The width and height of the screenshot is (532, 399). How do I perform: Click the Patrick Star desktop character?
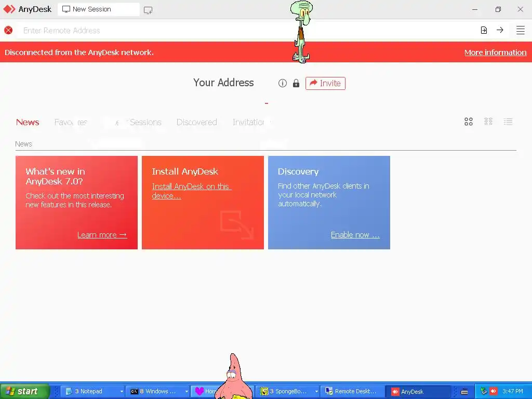(234, 376)
